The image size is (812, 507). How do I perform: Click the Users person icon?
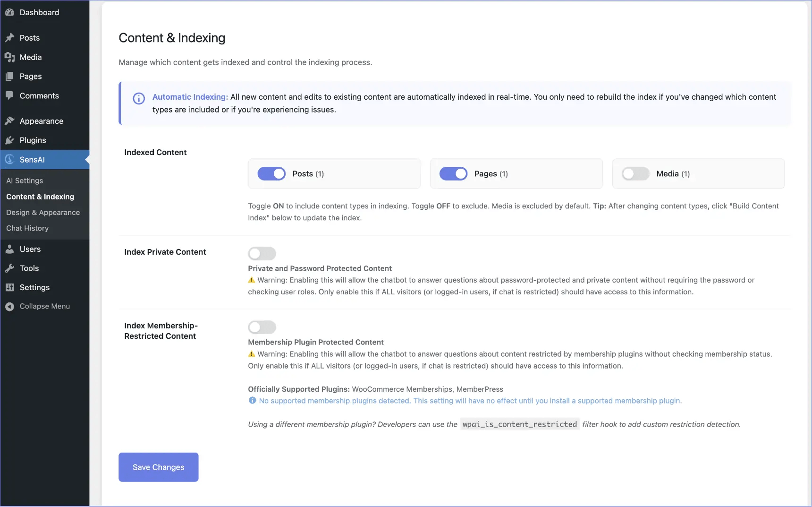pyautogui.click(x=9, y=249)
